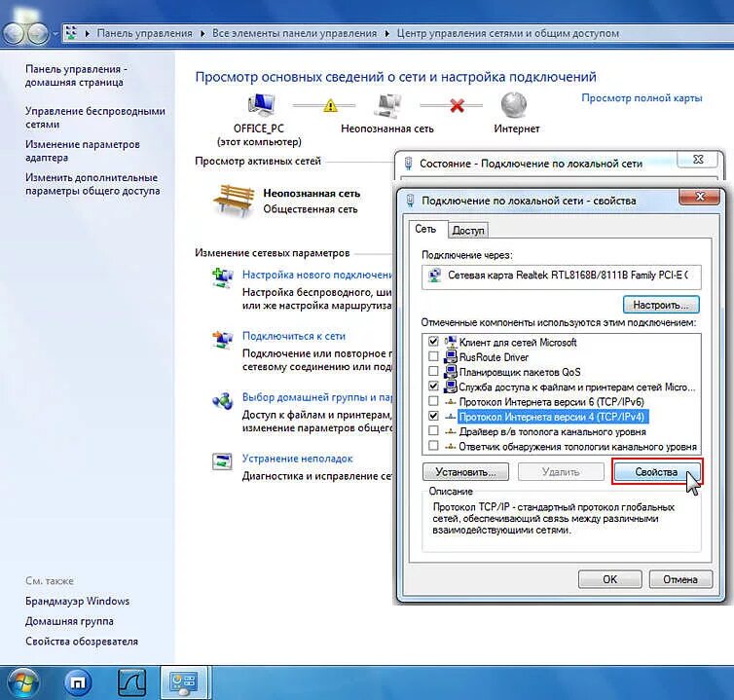Screen dimensions: 734x700
Task: Click the Настроить button
Action: click(x=661, y=305)
